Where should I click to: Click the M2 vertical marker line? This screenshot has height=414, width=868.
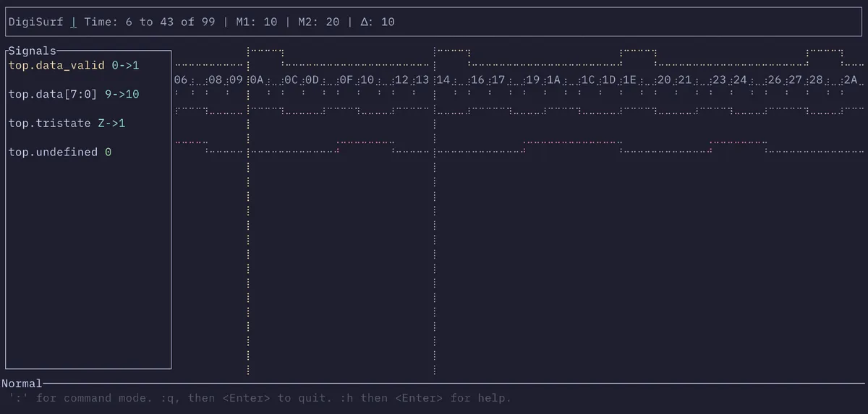pos(435,253)
